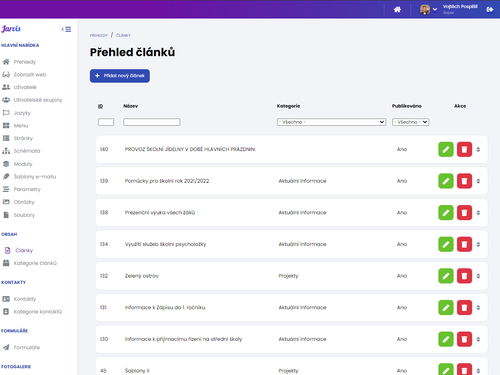Click title PROVOZ ŠKOLNÍ JÍDELNY row text
Image resolution: width=500 pixels, height=375 pixels.
point(190,149)
